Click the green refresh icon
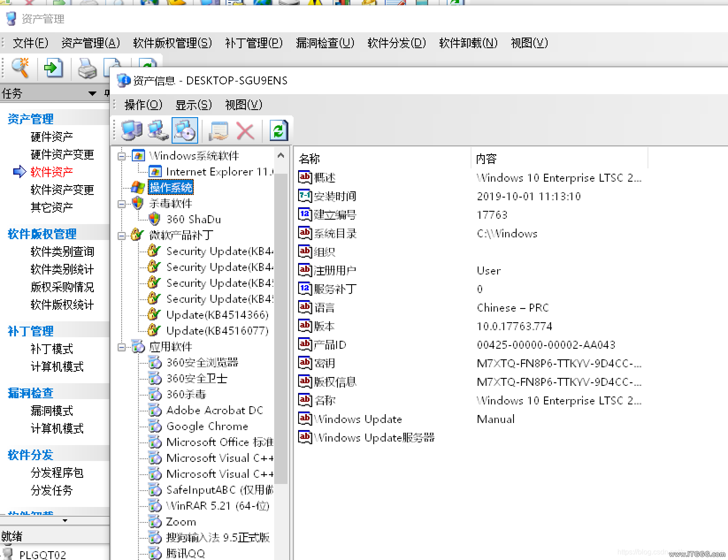This screenshot has width=728, height=560. tap(279, 131)
